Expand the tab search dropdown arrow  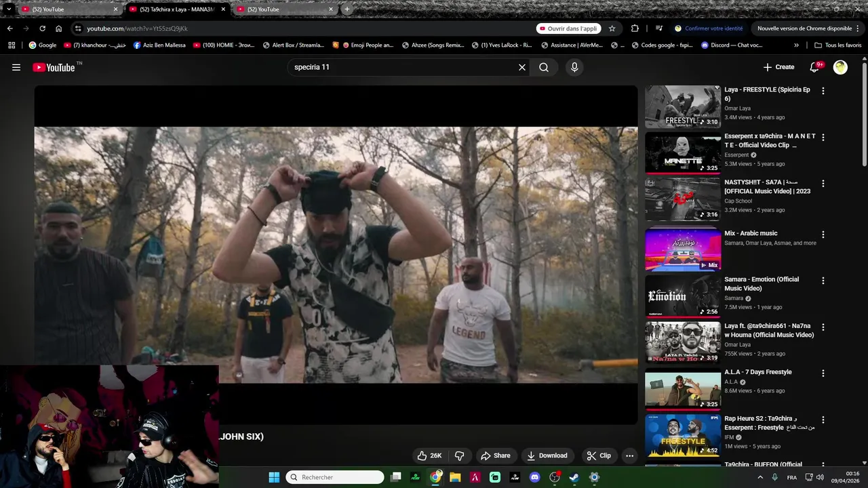click(9, 9)
